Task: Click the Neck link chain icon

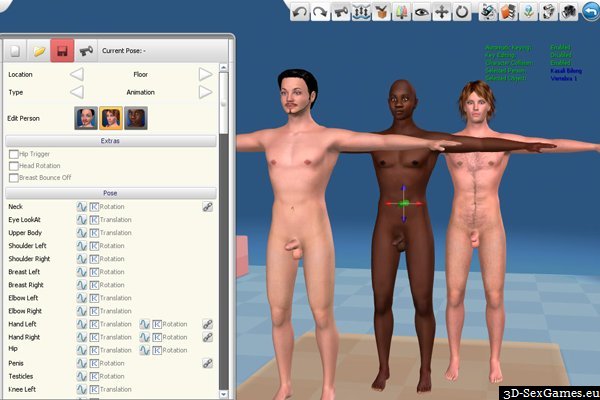Action: (x=208, y=206)
